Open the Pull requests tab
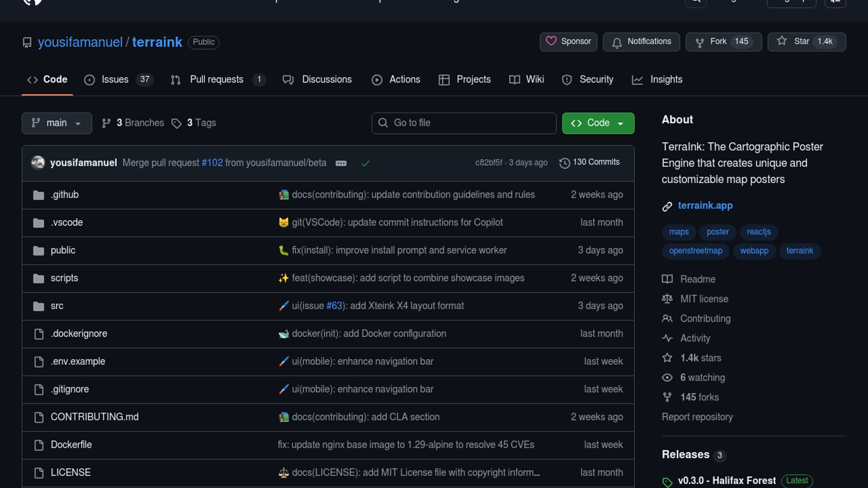The width and height of the screenshot is (868, 488). coord(217,80)
